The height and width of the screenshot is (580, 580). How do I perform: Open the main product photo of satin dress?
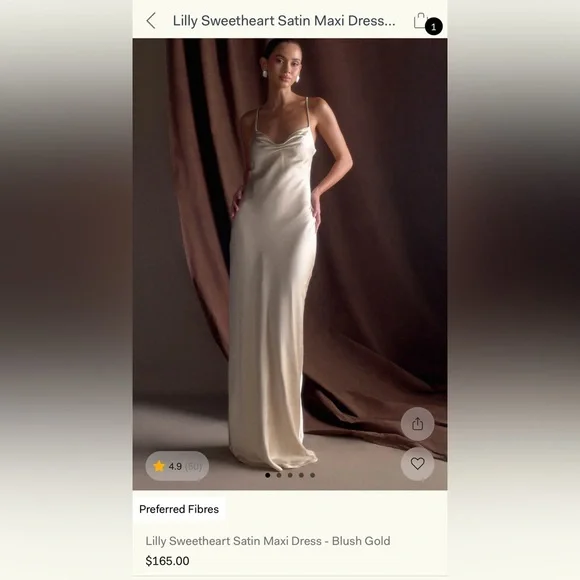pos(290,264)
